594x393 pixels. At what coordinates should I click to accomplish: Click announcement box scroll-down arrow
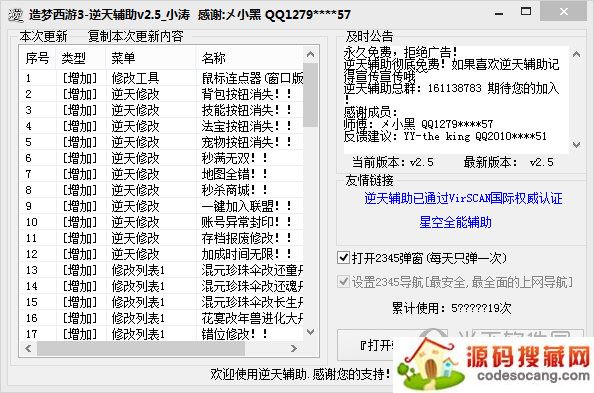click(577, 145)
